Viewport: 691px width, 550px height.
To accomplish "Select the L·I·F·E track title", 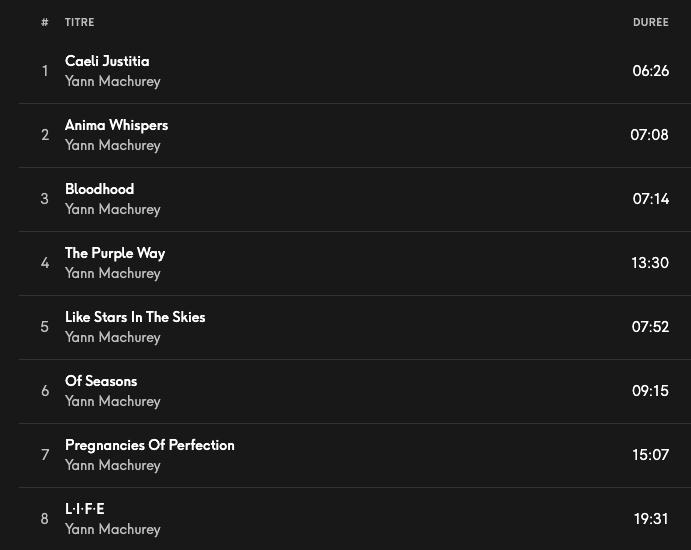I will [85, 509].
